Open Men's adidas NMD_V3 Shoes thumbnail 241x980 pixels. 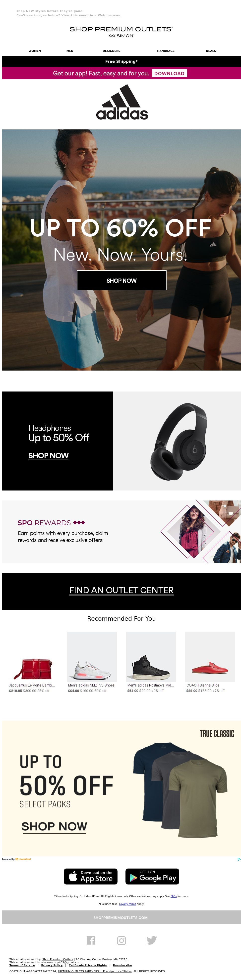[x=92, y=657]
